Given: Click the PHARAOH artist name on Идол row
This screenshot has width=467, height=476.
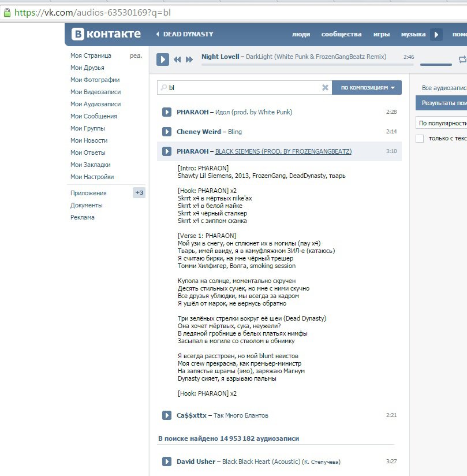Looking at the screenshot, I should [192, 112].
